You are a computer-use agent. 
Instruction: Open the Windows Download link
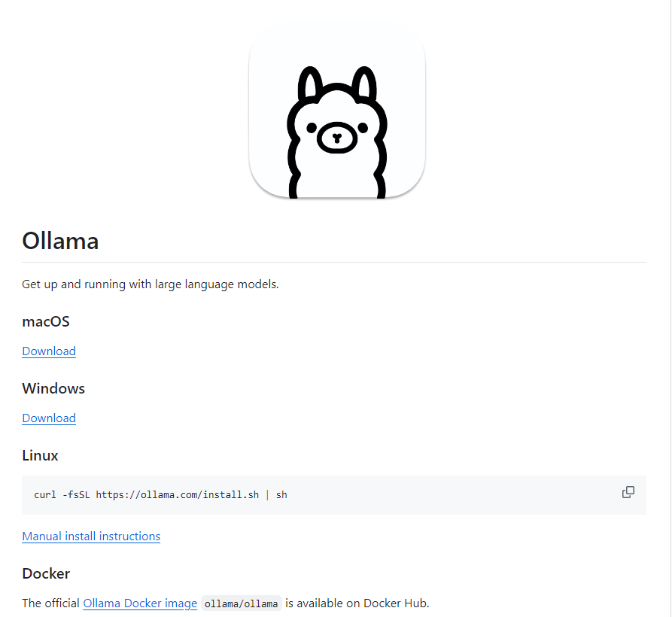pyautogui.click(x=49, y=418)
